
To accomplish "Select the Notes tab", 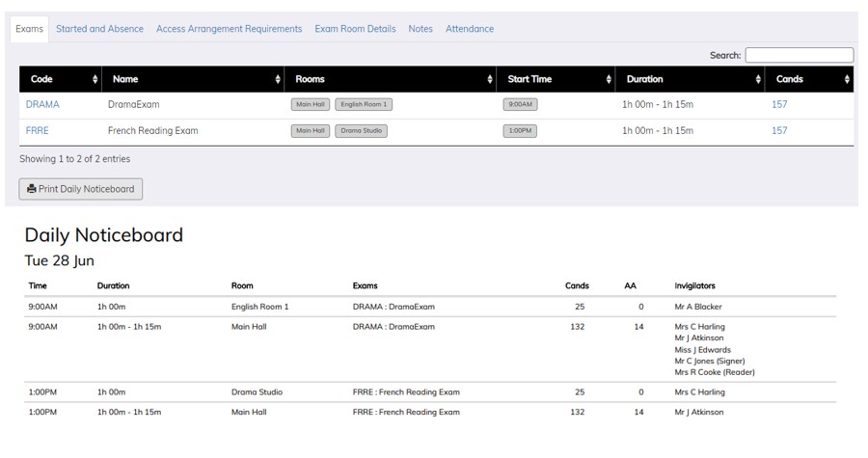I will coord(420,29).
